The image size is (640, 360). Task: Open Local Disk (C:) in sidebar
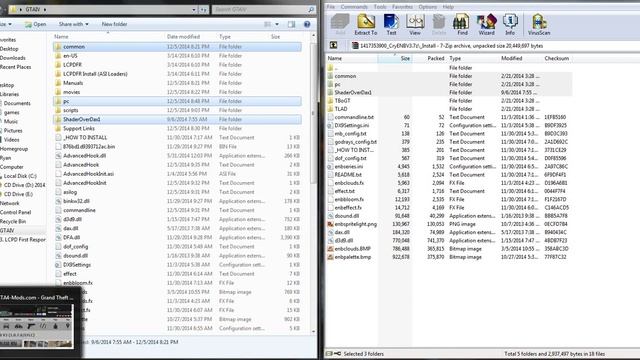point(20,176)
